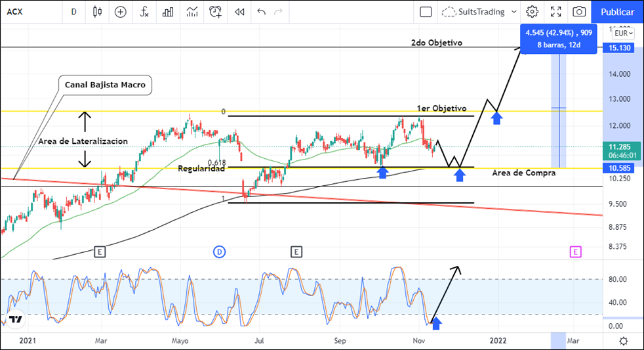Open indicator templates icon

pos(191,12)
